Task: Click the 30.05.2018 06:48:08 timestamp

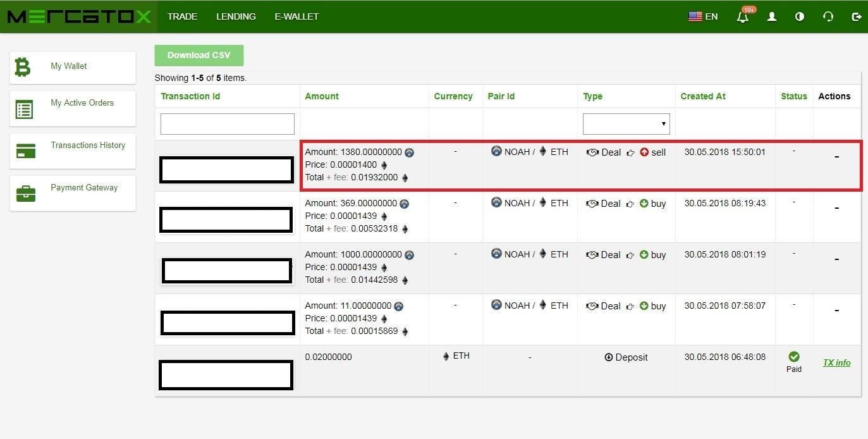Action: pos(725,357)
